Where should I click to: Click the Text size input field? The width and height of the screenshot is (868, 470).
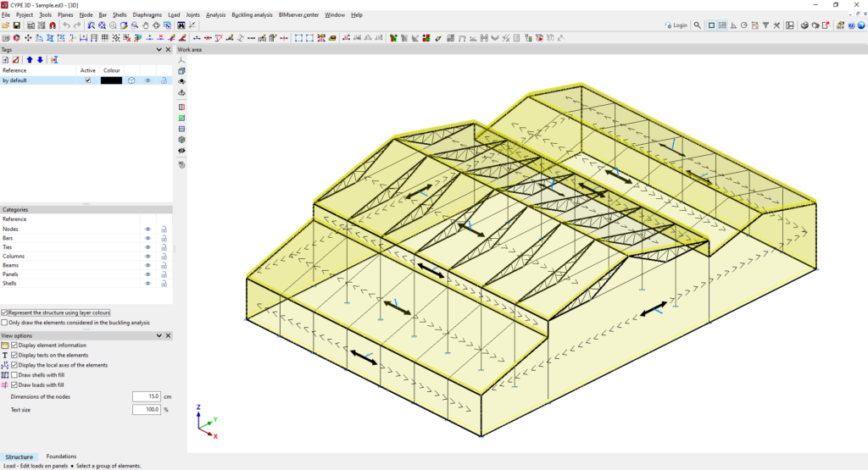[x=146, y=409]
